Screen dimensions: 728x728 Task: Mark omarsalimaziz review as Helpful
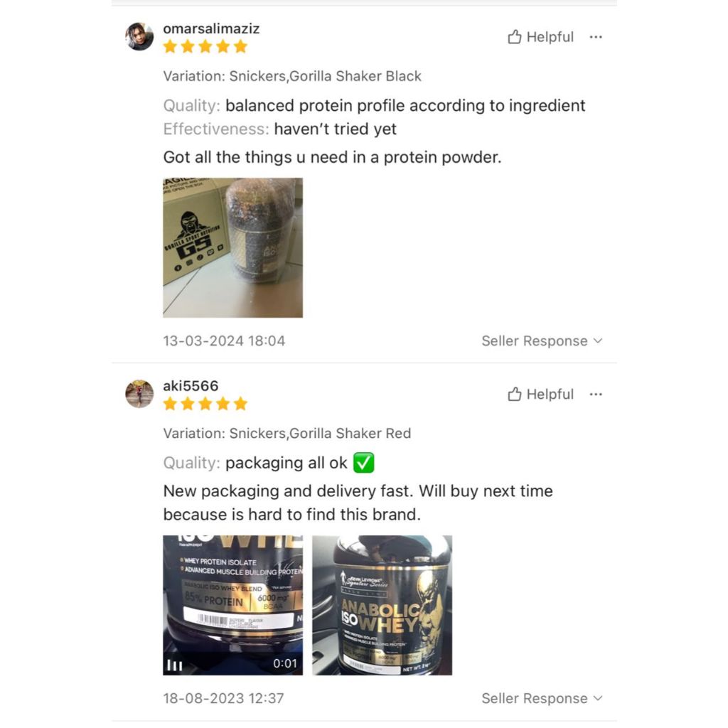tap(541, 37)
